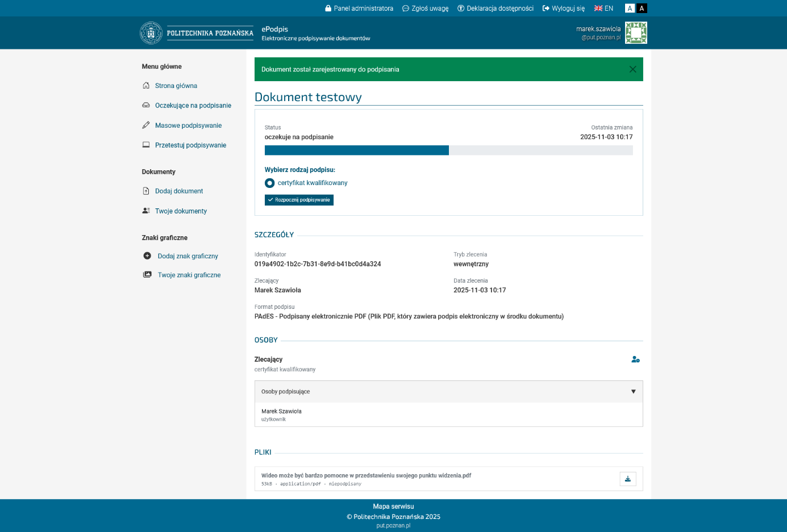This screenshot has width=787, height=532.
Task: Click the home icon for Strona główna
Action: (x=146, y=86)
